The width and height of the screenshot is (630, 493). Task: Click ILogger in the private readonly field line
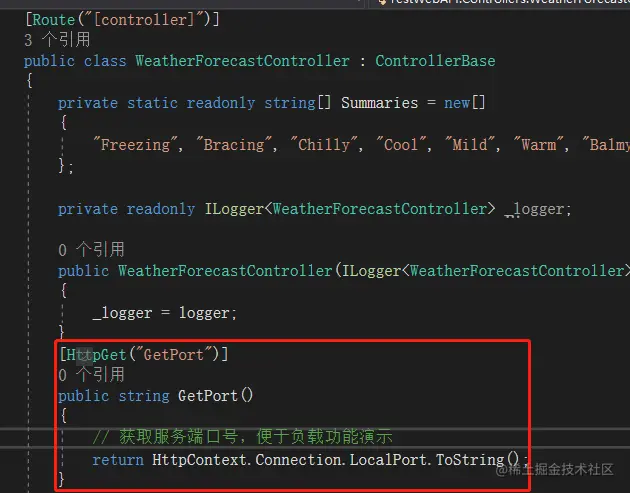[234, 209]
